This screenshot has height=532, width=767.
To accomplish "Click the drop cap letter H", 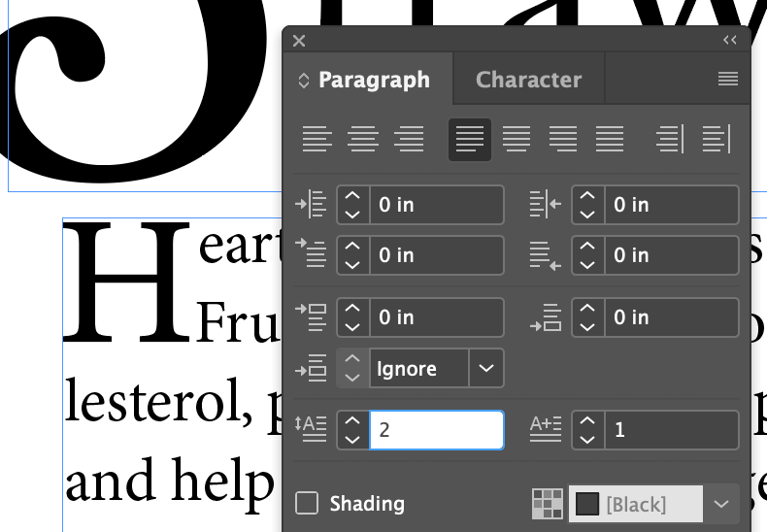I will [126, 281].
